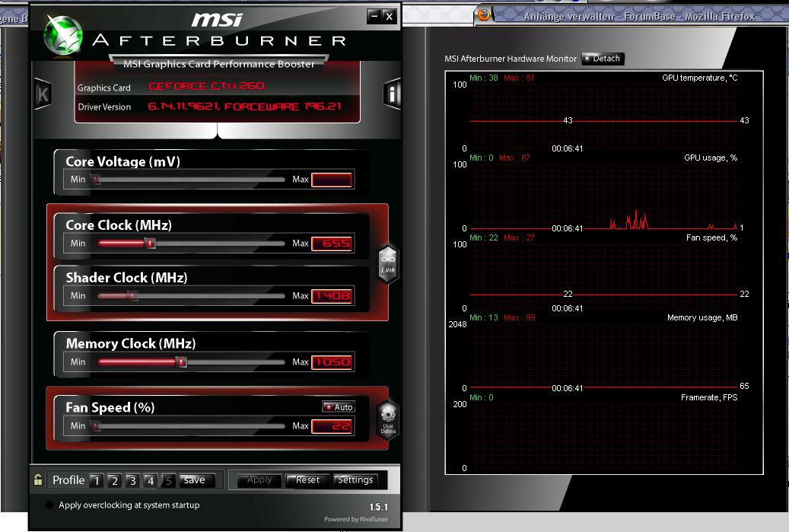
Task: Click the Fan speed graph
Action: (x=604, y=276)
